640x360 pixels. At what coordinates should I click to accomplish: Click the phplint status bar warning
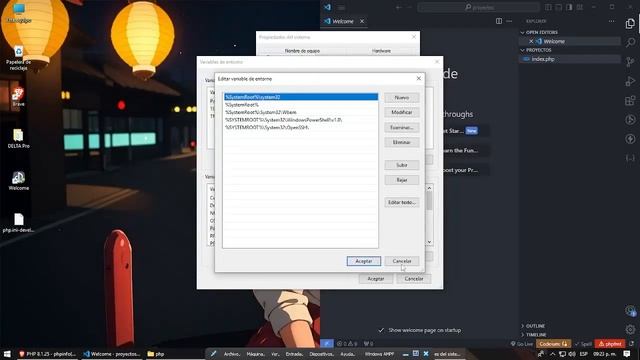(x=610, y=344)
